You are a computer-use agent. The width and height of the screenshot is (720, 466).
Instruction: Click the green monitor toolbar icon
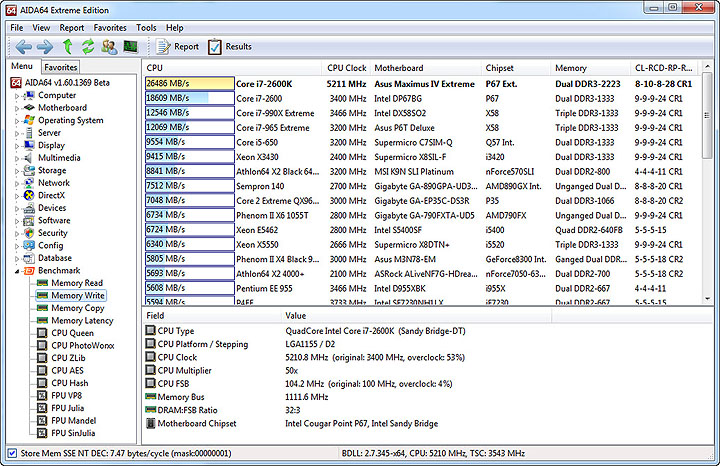[x=130, y=46]
